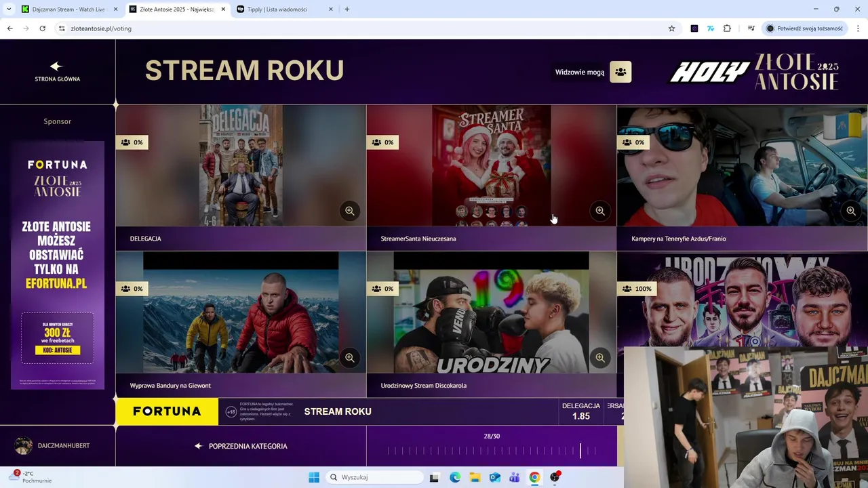Choose the Kampery na Teneryfie thumbnail
The height and width of the screenshot is (488, 868).
(743, 165)
